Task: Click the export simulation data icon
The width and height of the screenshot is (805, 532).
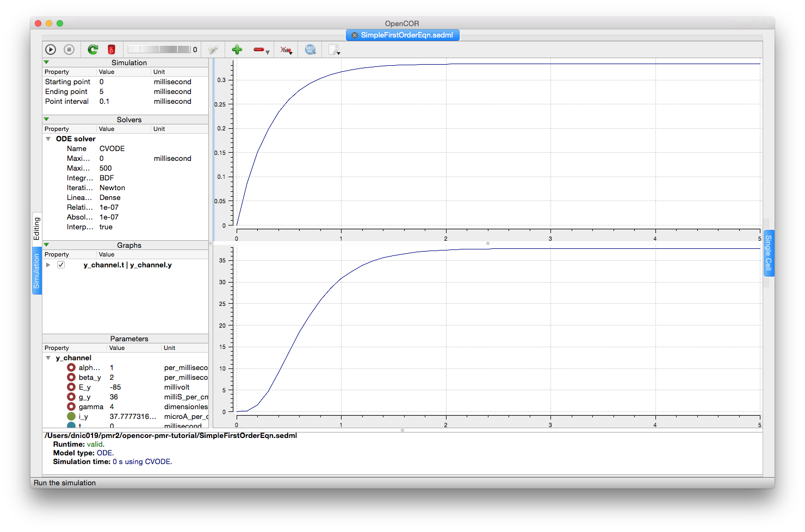Action: (333, 50)
